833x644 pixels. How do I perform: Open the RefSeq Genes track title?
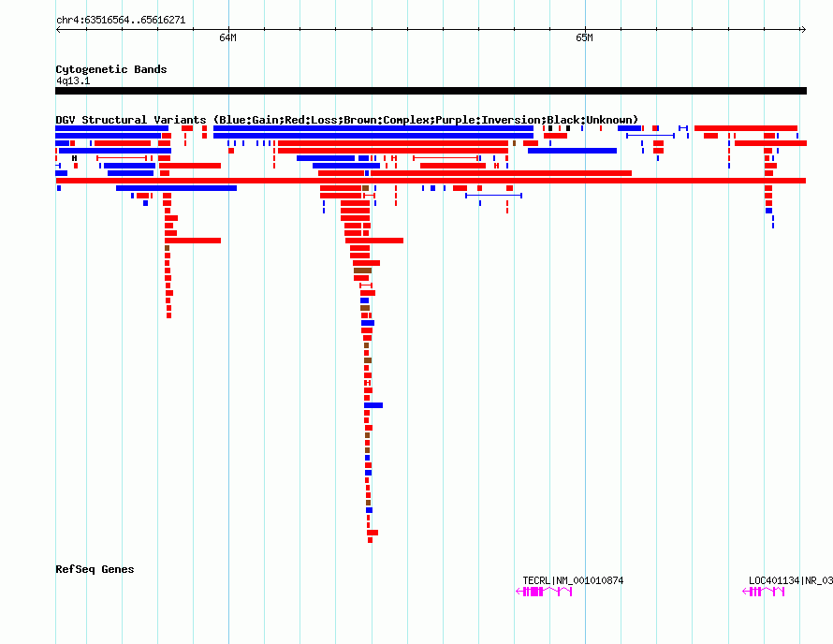[95, 569]
